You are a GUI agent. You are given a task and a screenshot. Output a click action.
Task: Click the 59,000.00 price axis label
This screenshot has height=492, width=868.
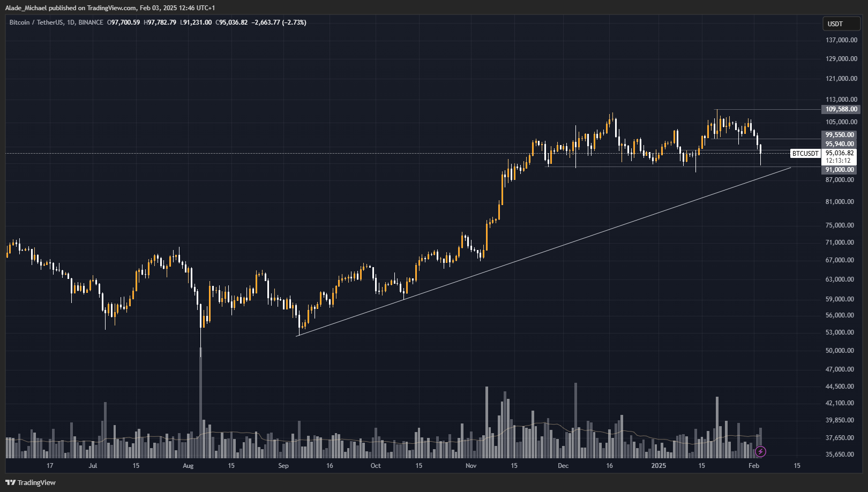840,299
